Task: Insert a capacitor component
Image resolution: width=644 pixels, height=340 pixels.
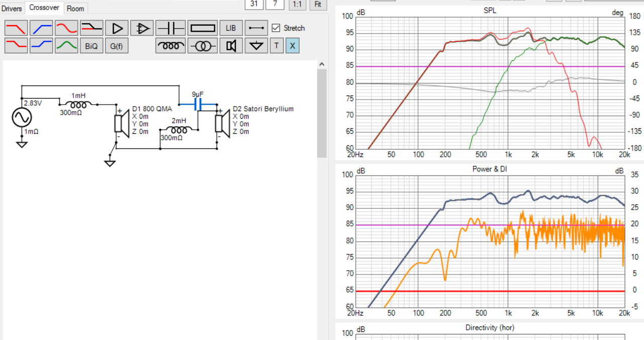Action: pos(171,28)
